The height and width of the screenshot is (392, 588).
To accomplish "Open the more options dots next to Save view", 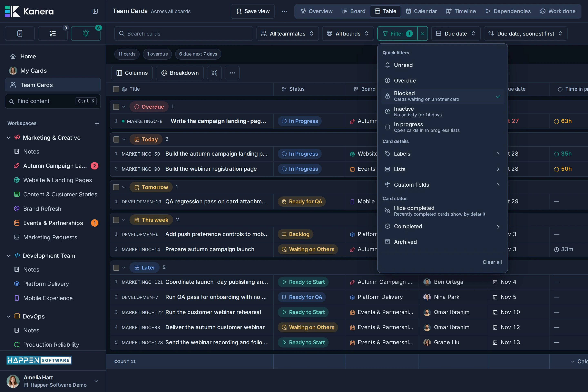I will pyautogui.click(x=284, y=11).
